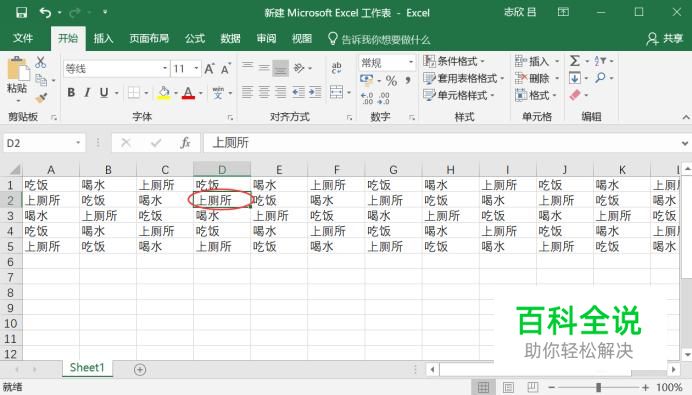The height and width of the screenshot is (395, 692).
Task: Toggle Bold formatting
Action: tap(71, 92)
